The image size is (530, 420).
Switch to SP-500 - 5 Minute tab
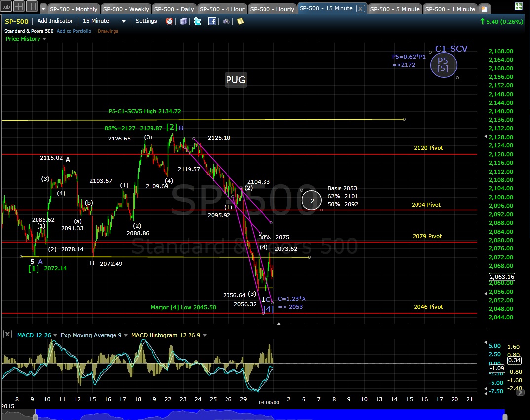[395, 9]
